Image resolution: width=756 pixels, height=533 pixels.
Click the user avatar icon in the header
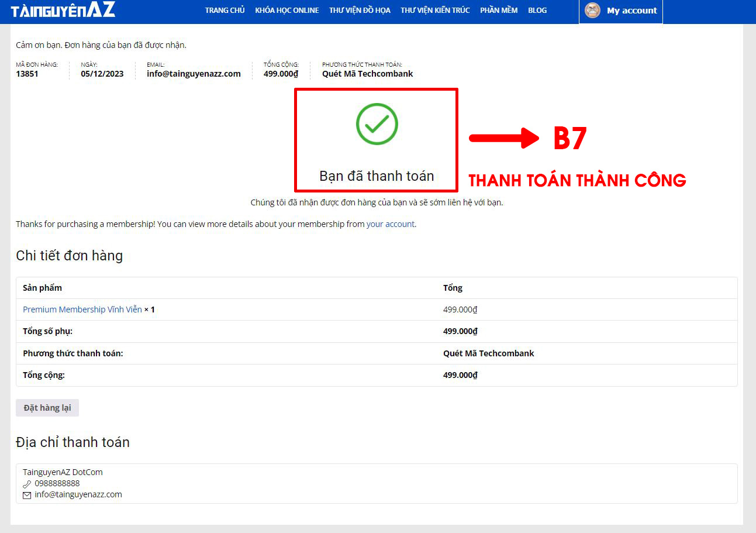(592, 11)
